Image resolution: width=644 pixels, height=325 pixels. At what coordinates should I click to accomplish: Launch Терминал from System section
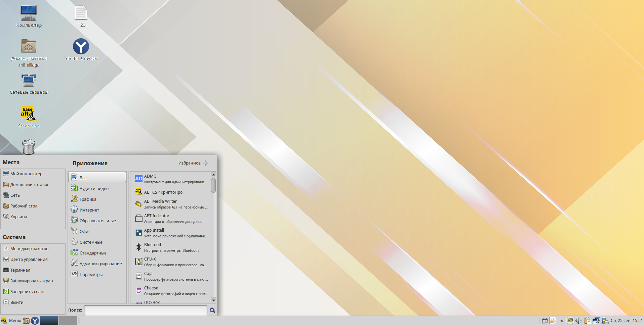(33, 270)
